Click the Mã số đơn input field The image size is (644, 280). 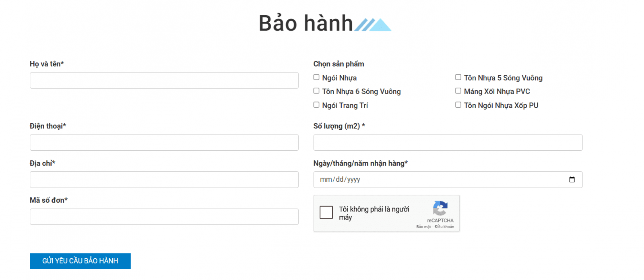pos(164,216)
